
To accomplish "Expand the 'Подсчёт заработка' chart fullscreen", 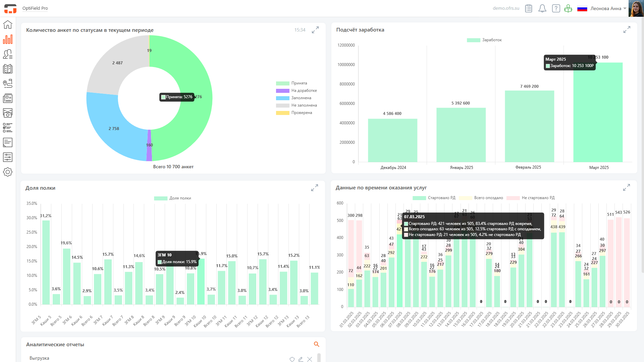I will tap(627, 30).
